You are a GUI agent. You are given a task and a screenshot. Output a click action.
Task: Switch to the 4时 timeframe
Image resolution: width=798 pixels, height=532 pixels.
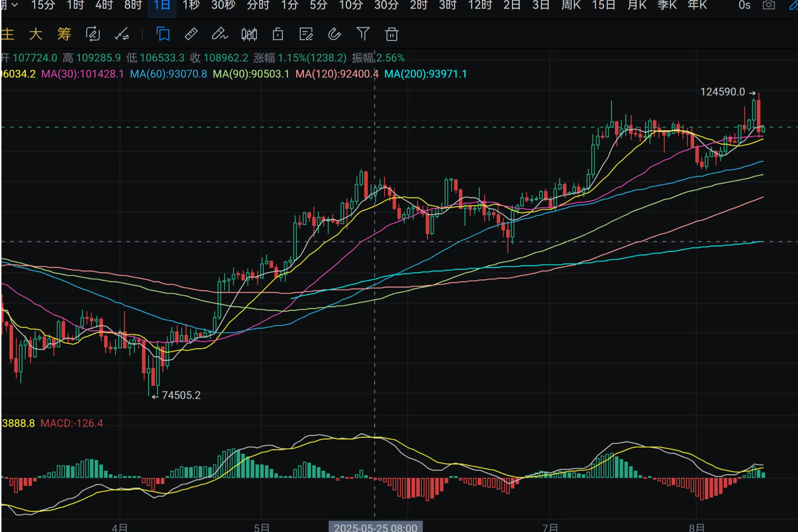coord(104,5)
